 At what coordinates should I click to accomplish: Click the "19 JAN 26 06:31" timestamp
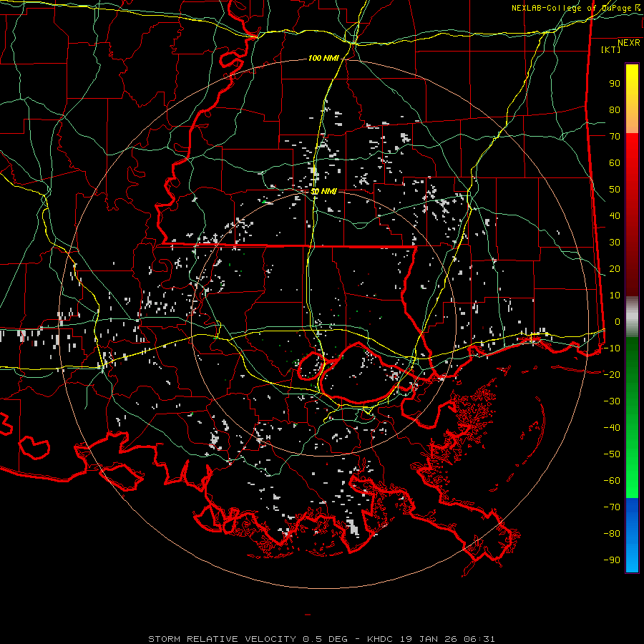tap(448, 639)
